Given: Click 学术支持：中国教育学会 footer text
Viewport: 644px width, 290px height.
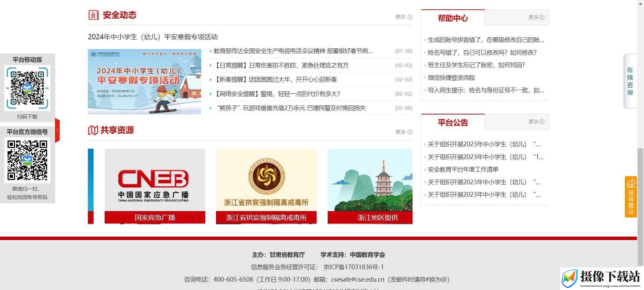Looking at the screenshot, I should pyautogui.click(x=353, y=255).
